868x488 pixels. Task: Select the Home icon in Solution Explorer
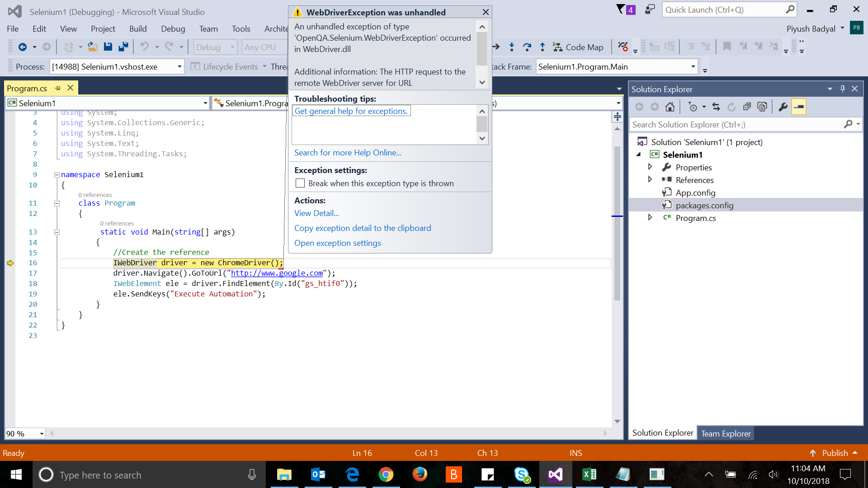pyautogui.click(x=670, y=107)
